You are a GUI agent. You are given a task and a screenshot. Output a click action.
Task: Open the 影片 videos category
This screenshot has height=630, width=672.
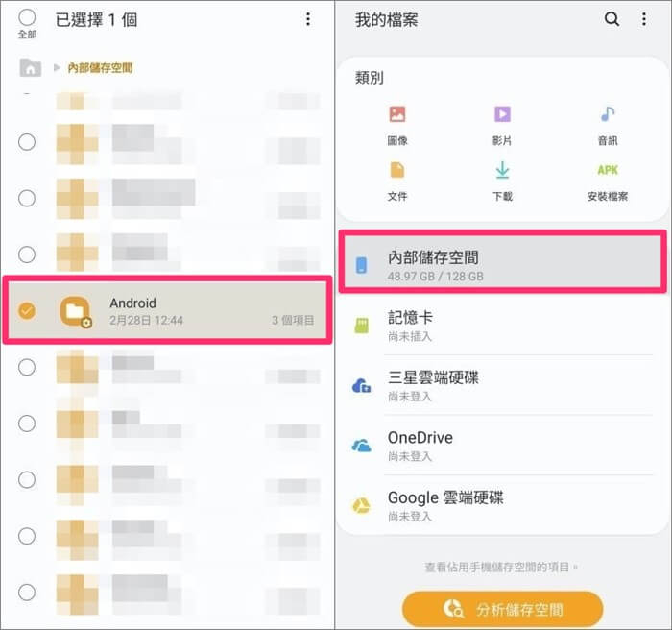point(501,125)
